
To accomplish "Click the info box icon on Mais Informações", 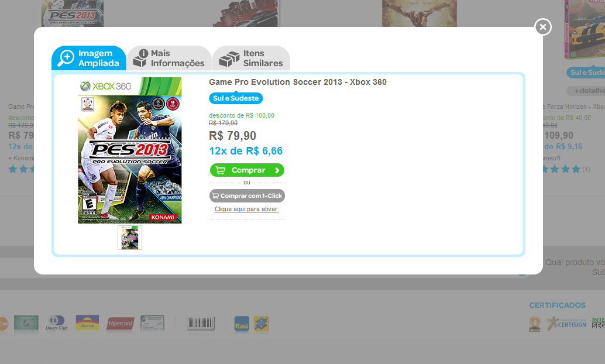I will coord(140,59).
